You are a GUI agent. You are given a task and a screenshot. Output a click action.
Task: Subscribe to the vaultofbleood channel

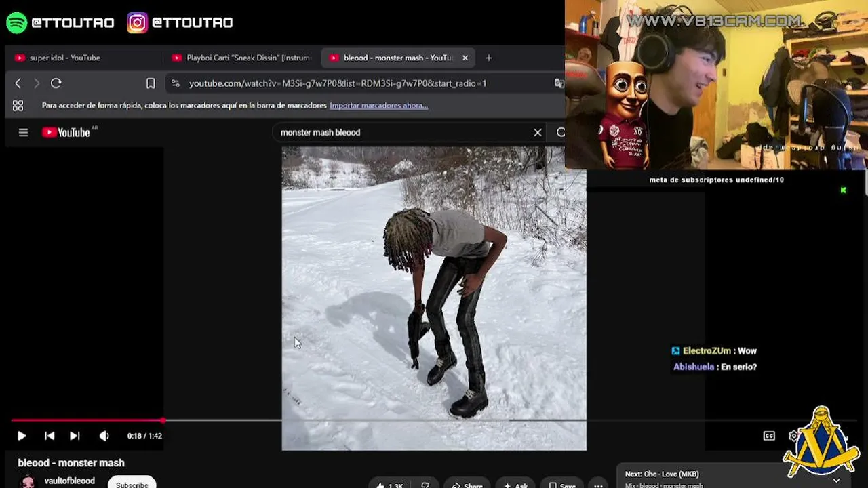pyautogui.click(x=132, y=483)
